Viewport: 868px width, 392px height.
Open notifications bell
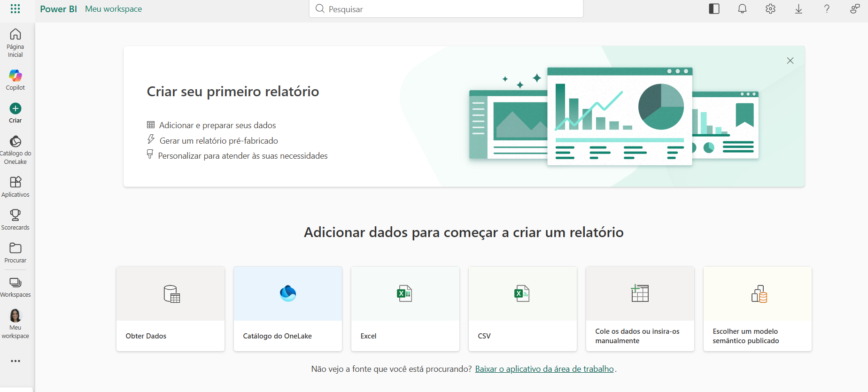742,8
